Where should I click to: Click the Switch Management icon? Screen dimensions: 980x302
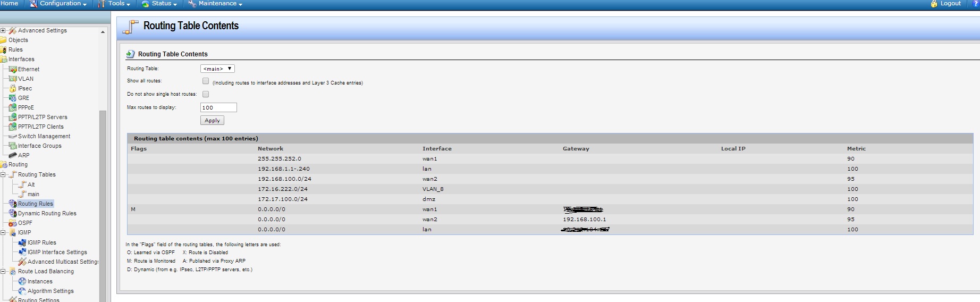tap(13, 136)
